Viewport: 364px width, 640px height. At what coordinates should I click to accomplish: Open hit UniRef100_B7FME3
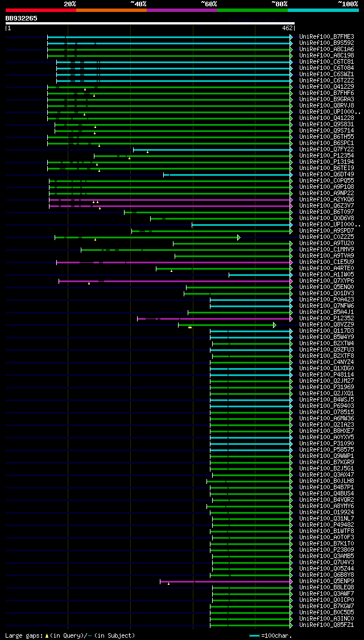326,37
